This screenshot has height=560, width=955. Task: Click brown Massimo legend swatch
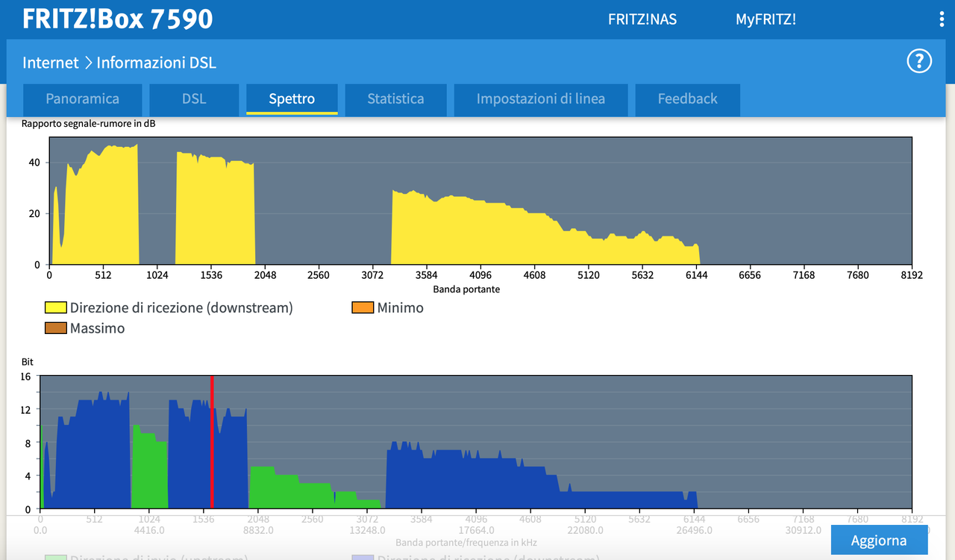[x=56, y=328]
